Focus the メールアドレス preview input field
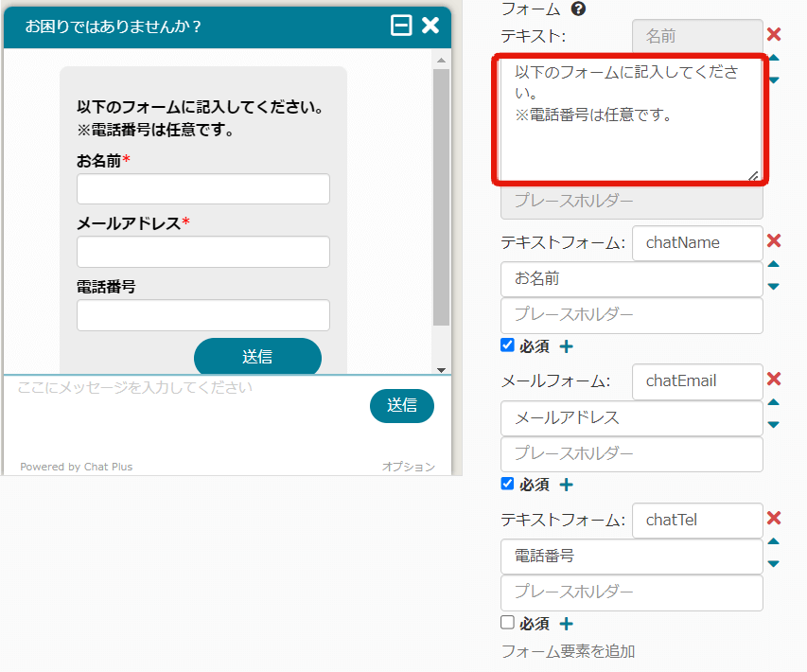 coord(203,252)
